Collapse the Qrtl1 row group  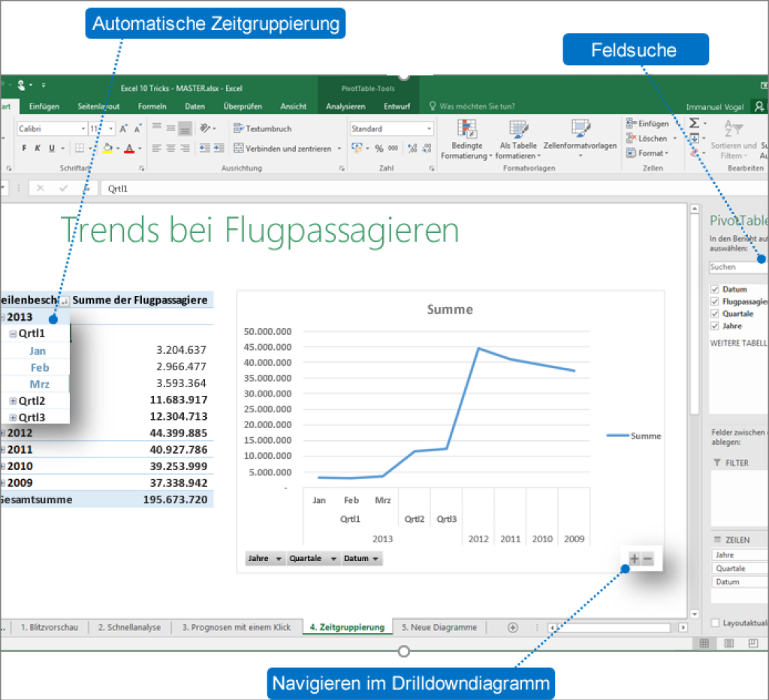(x=14, y=334)
